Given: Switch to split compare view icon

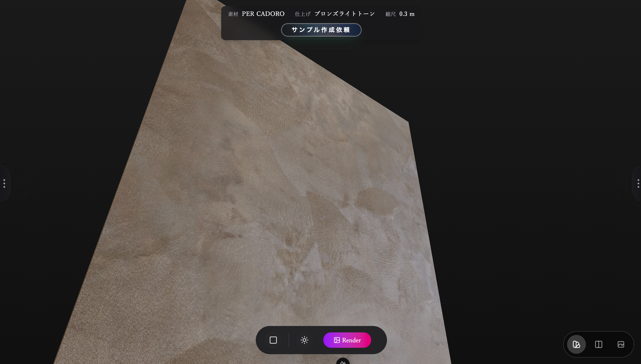Looking at the screenshot, I should click(x=598, y=344).
